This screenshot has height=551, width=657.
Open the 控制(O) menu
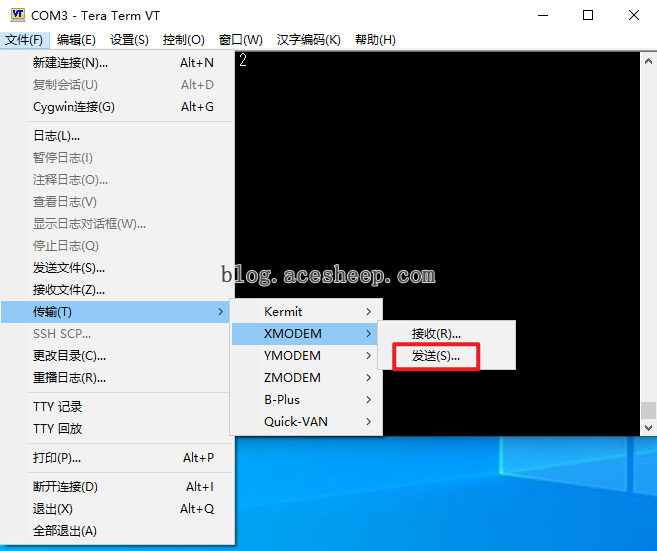coord(184,40)
